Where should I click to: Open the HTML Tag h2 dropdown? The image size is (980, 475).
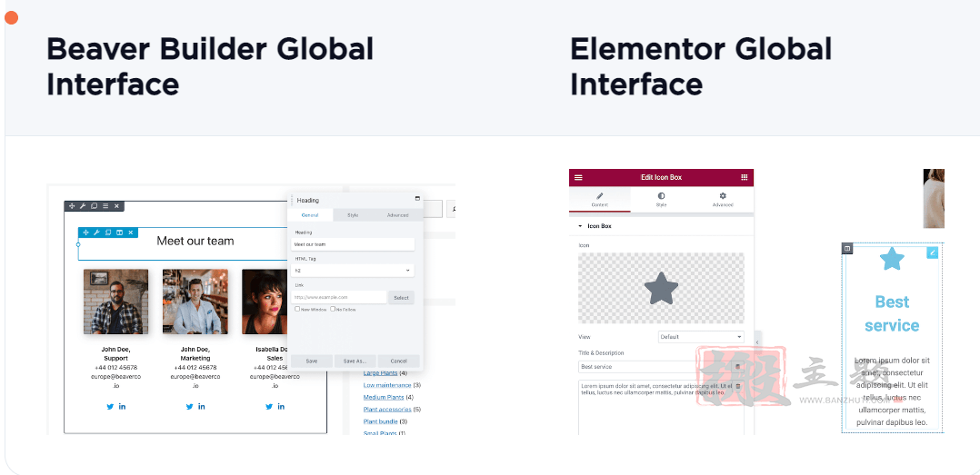[x=353, y=271]
